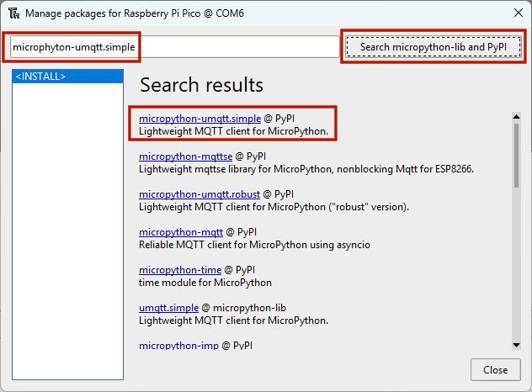
Task: Open the micropython-imp result link
Action: [x=178, y=346]
